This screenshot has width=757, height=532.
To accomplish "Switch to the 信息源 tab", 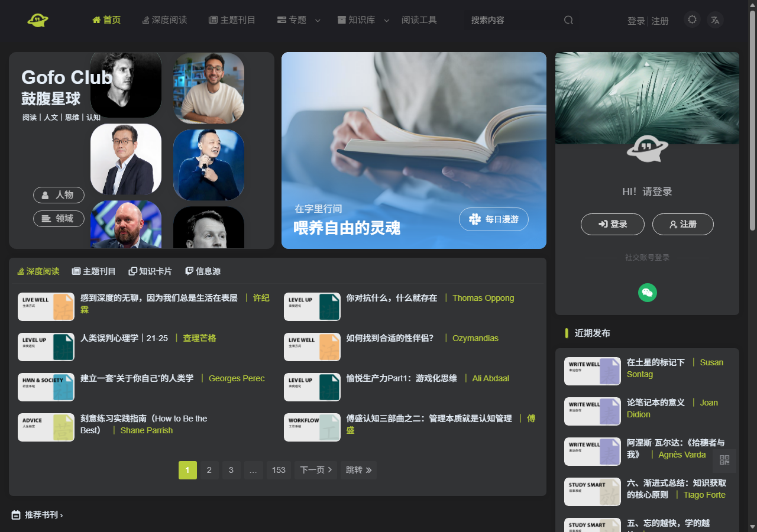I will point(203,271).
